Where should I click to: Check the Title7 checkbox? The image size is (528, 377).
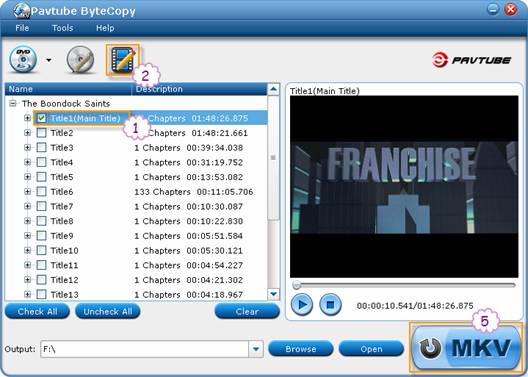[41, 206]
